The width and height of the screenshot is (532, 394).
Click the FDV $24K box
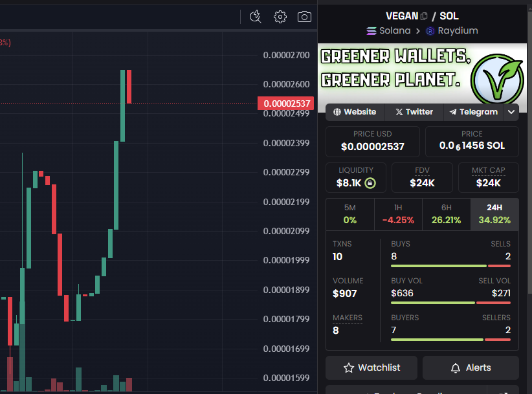coord(422,178)
